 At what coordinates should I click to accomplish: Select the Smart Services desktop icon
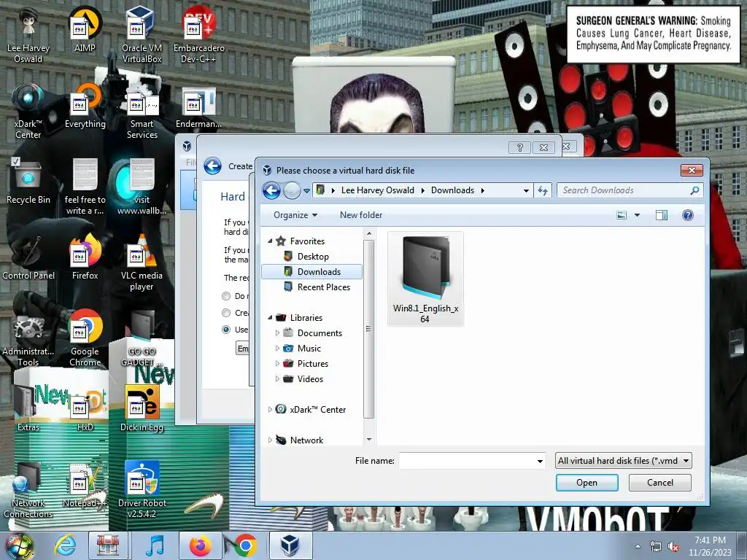142,111
